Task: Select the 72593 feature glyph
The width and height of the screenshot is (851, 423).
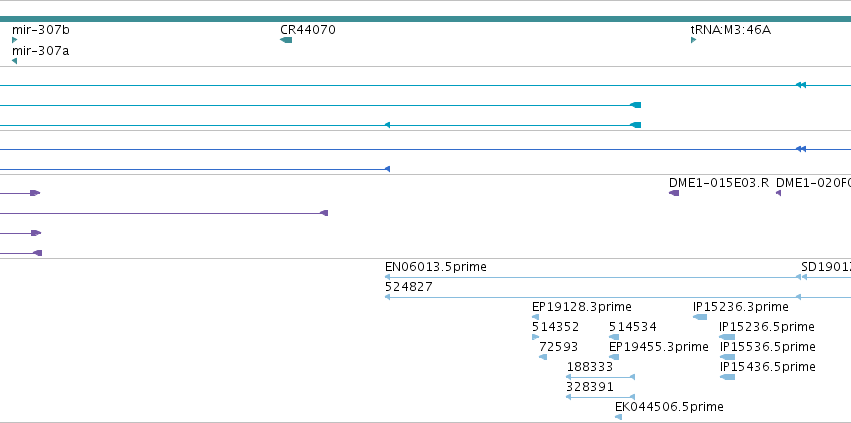Action: point(543,357)
